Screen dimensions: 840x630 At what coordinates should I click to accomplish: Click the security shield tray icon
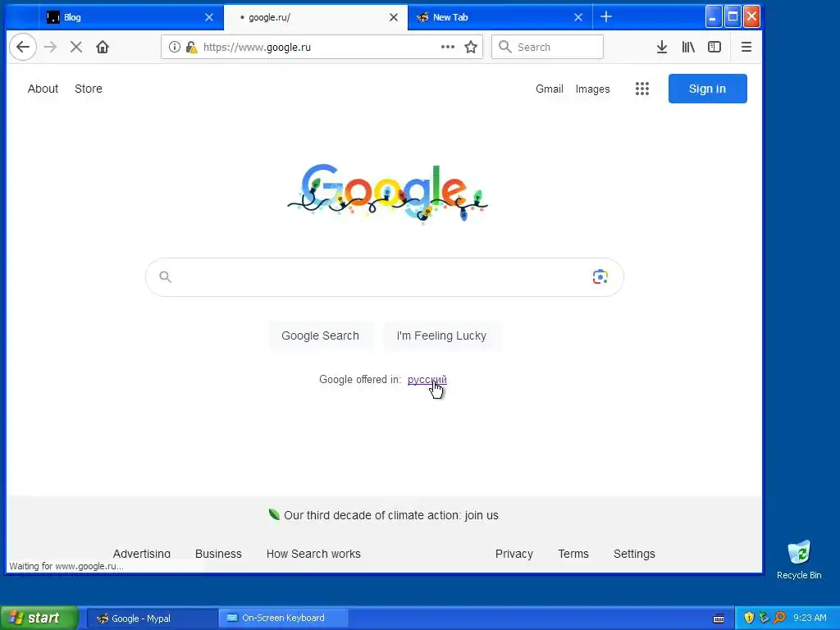click(x=749, y=618)
